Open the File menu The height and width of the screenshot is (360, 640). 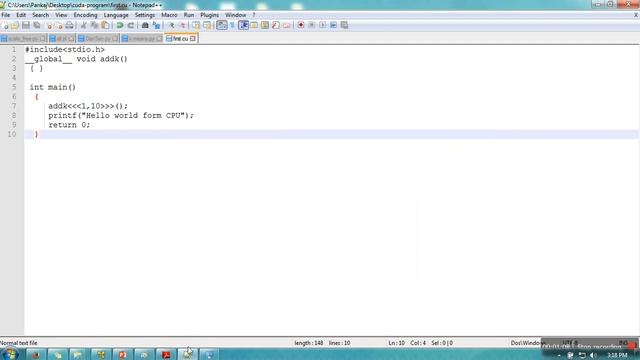coord(6,15)
